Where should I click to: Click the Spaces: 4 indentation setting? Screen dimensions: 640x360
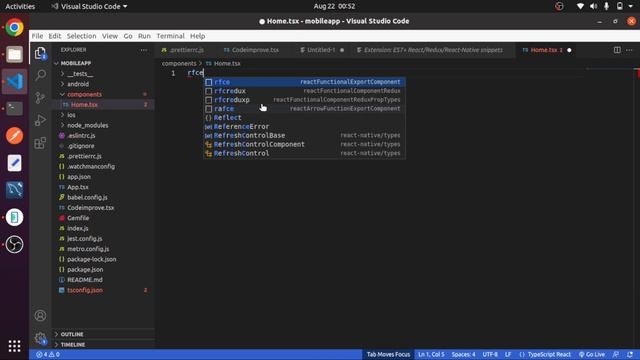pos(463,354)
